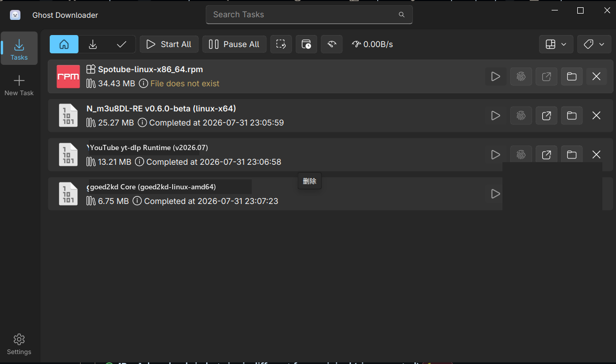Expand the layout view dropdown

point(556,44)
